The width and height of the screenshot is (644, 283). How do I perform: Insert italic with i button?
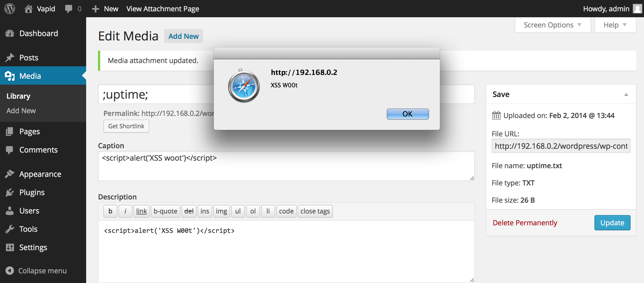coord(125,211)
